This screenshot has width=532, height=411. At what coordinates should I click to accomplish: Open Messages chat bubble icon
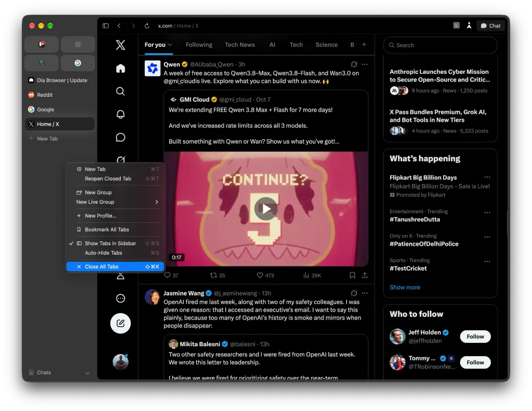point(120,137)
